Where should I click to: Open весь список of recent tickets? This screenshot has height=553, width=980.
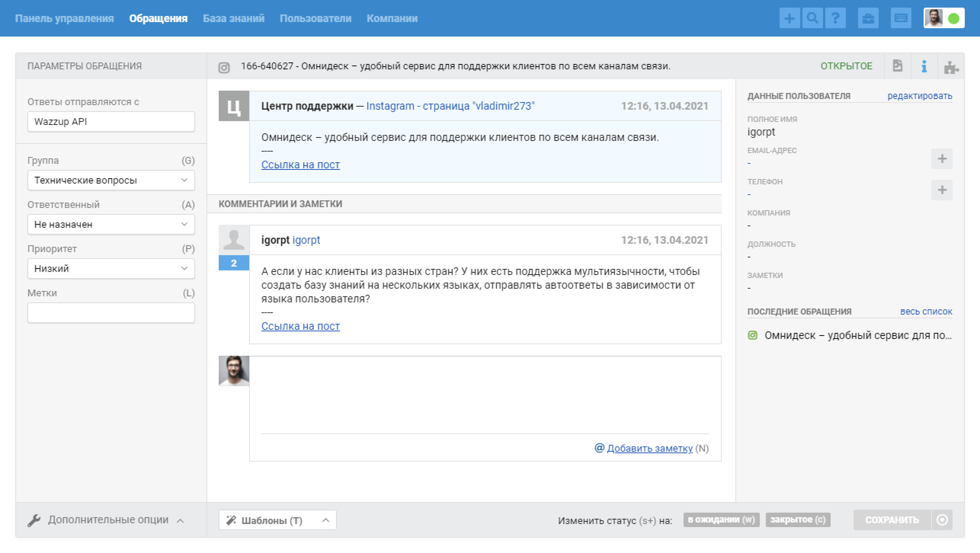coord(926,312)
